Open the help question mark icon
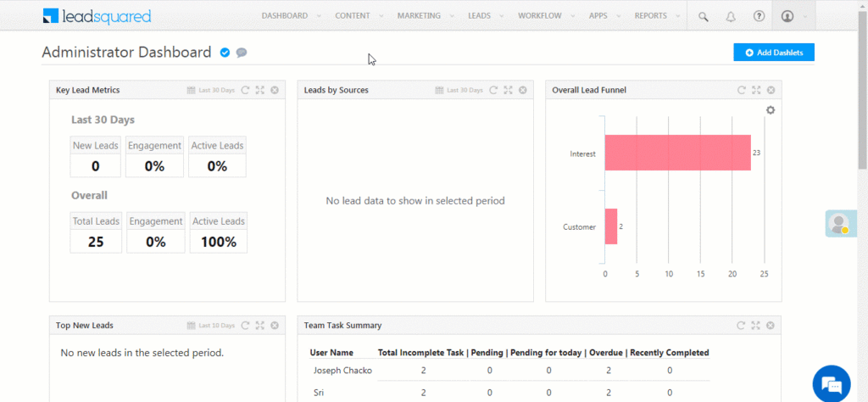Screen dimensions: 868x402 pos(759,16)
